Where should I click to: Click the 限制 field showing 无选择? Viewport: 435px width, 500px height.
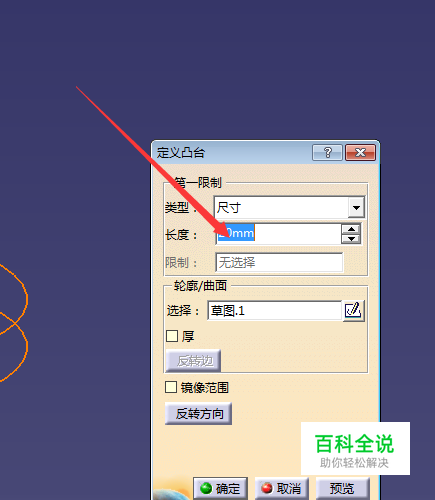tap(279, 262)
